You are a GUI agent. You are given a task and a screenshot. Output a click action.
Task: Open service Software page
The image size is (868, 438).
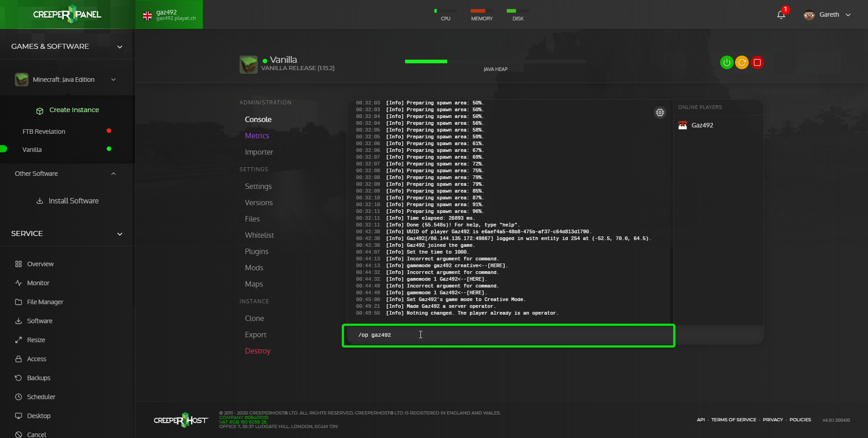click(40, 321)
